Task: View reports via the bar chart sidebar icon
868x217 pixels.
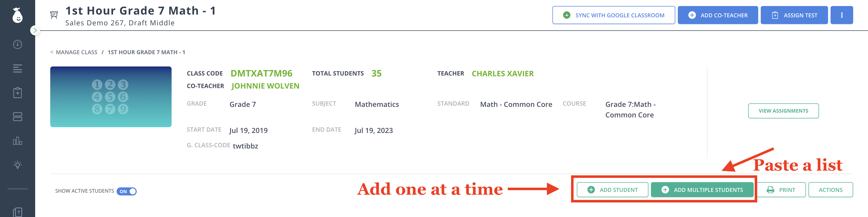Action: (18, 141)
